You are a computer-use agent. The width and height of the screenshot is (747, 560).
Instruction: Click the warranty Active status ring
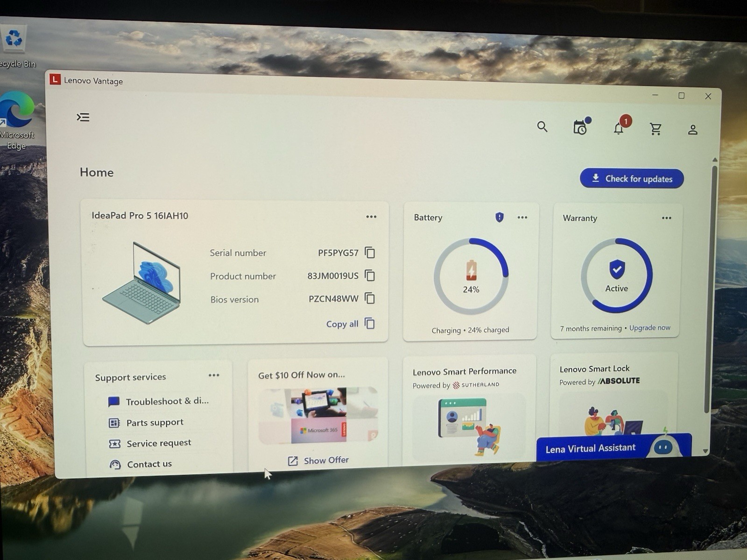[617, 275]
